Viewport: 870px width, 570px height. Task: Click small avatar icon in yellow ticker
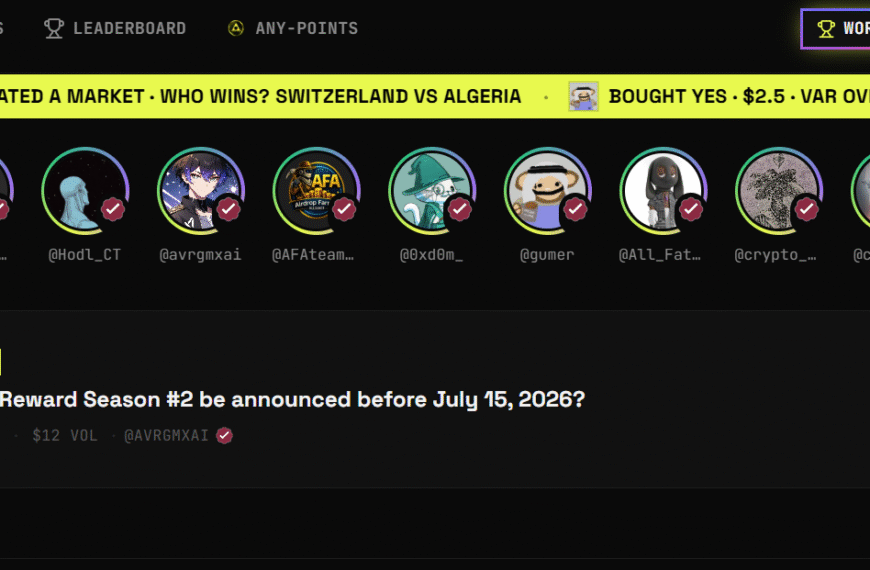pos(583,96)
